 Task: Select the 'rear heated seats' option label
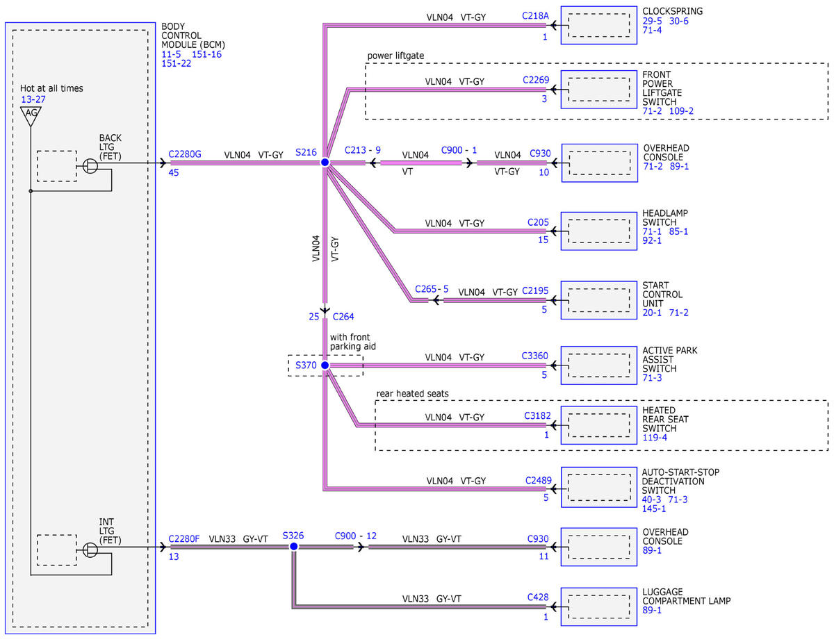click(x=413, y=393)
